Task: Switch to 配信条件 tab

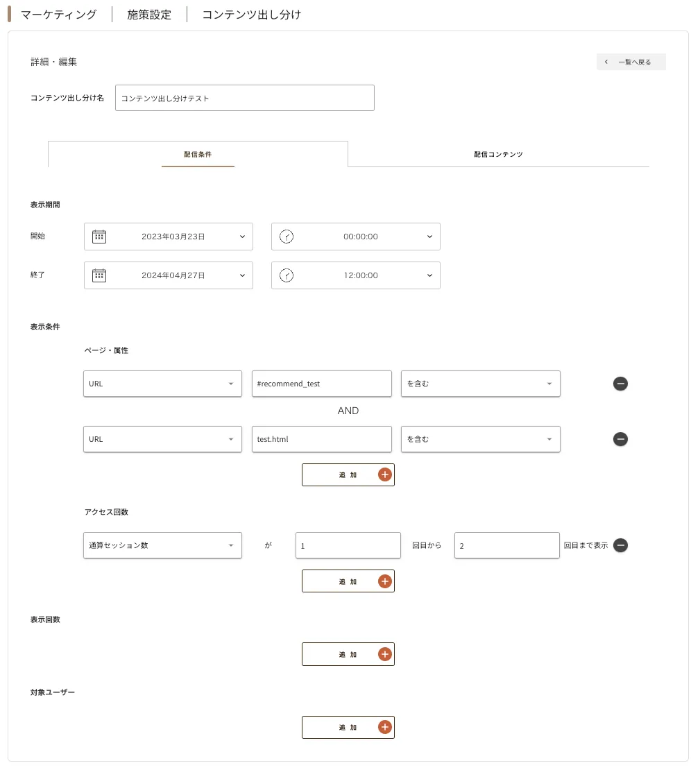Action: (x=198, y=154)
